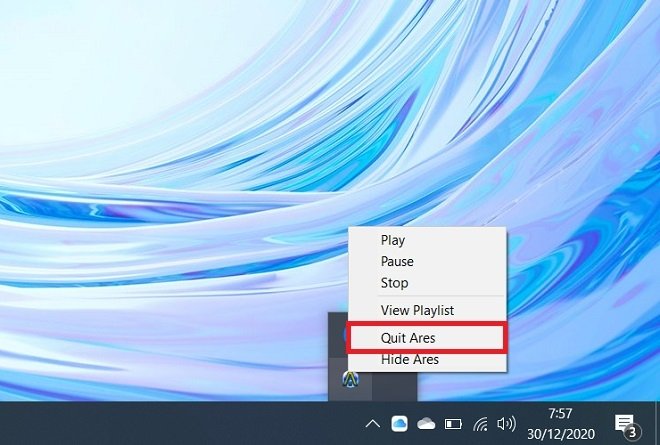
Task: Click the Show desktop sliver at the taskbar edge
Action: 657,423
